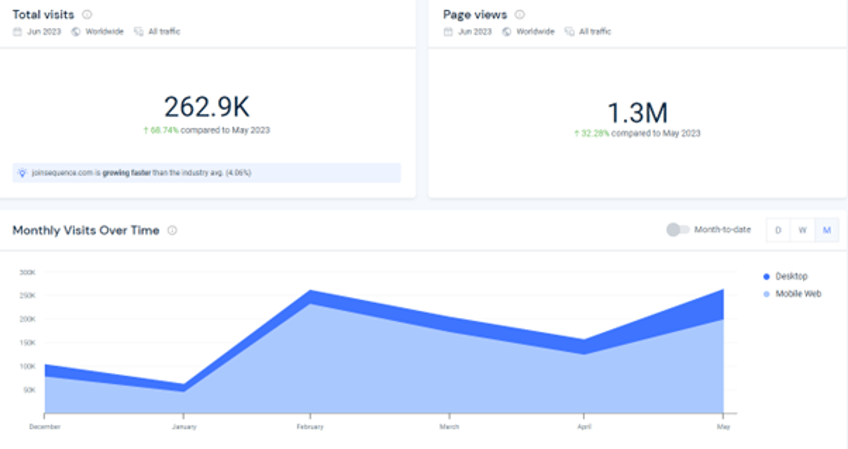Screen dimensions: 848x449
Task: Click the globe icon in Total visits card
Action: [x=76, y=32]
